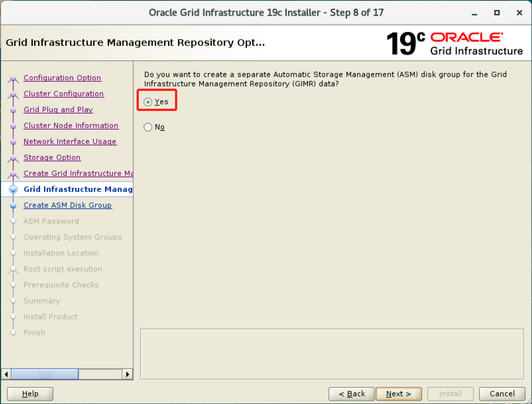Click the Network Interface Usage node icon
Screen dimensions: 532x404
tap(14, 142)
